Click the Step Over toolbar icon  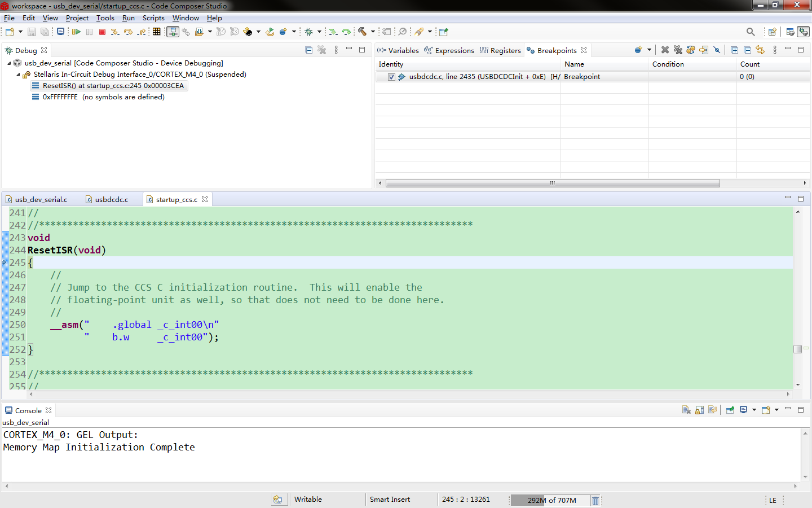(x=129, y=32)
